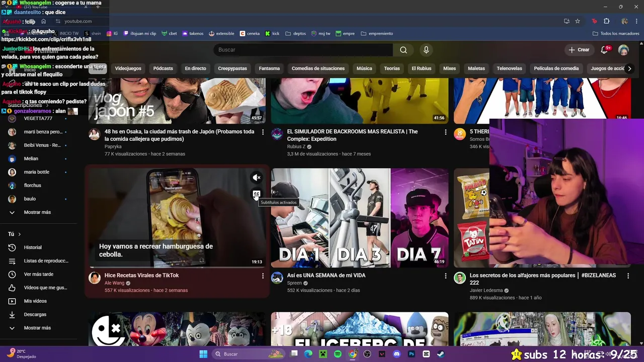Select the Videojuegos category chip
This screenshot has height=362, width=644.
128,68
